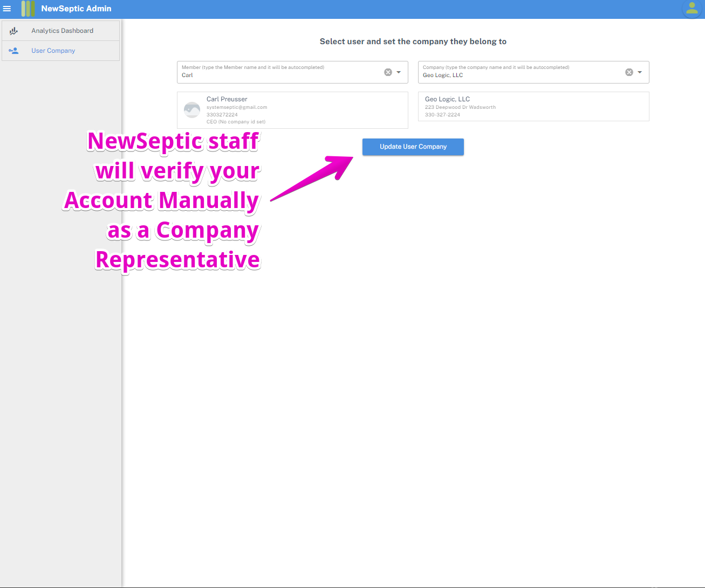Screen dimensions: 705x588
Task: Expand the Member autocomplete dropdown arrow
Action: tap(399, 72)
